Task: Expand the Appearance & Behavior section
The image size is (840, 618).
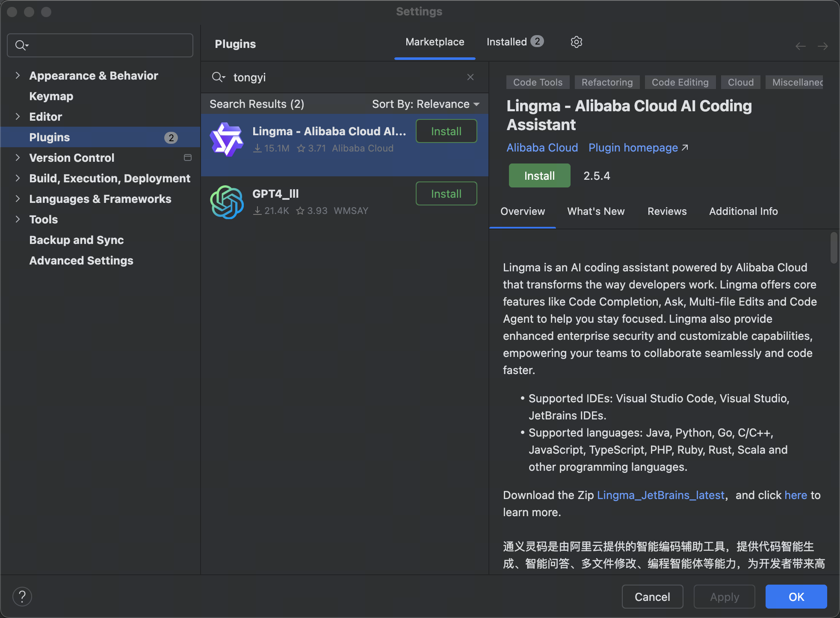Action: point(18,75)
